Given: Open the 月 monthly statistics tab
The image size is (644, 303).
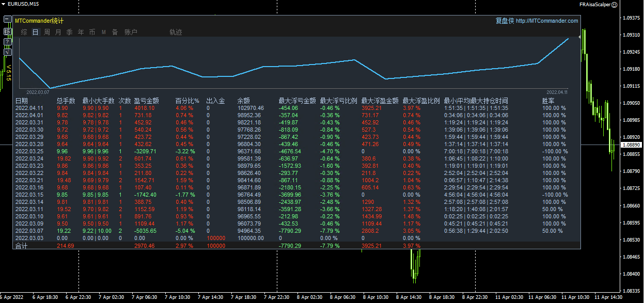Looking at the screenshot, I should click(58, 32).
